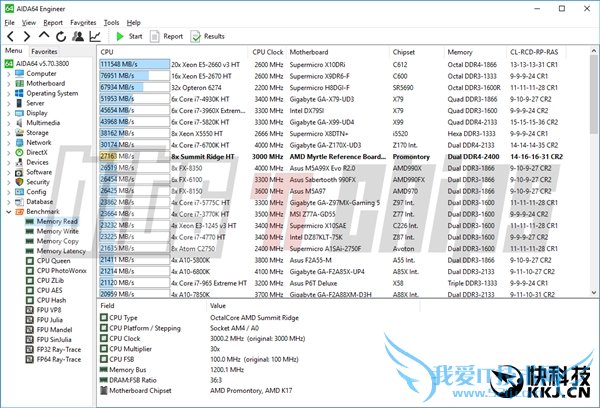Image resolution: width=600 pixels, height=408 pixels.
Task: Select the FP64 Ray-Trace benchmark
Action: point(54,359)
